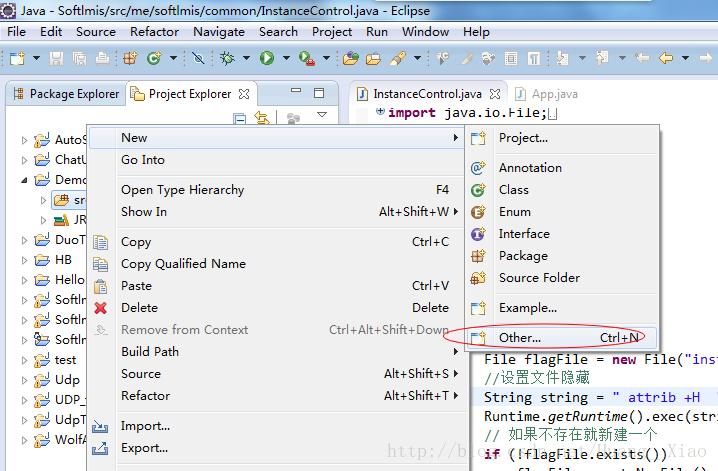Select the Hello project in tree
718x471 pixels.
pos(60,280)
